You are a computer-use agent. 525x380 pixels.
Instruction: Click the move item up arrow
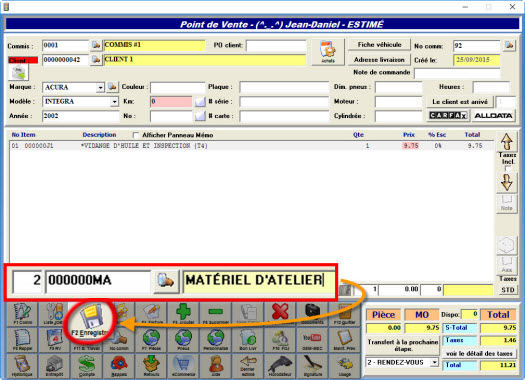507,141
